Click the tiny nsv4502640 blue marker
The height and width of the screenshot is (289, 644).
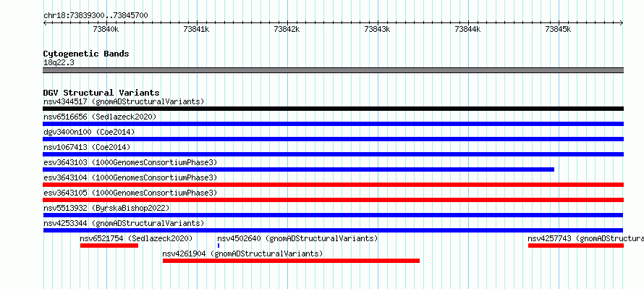[219, 246]
